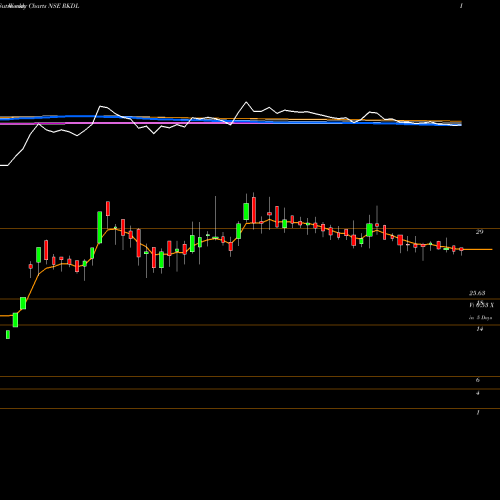The height and width of the screenshot is (500, 500).
Task: Click the price axis label 4
Action: (x=478, y=393)
